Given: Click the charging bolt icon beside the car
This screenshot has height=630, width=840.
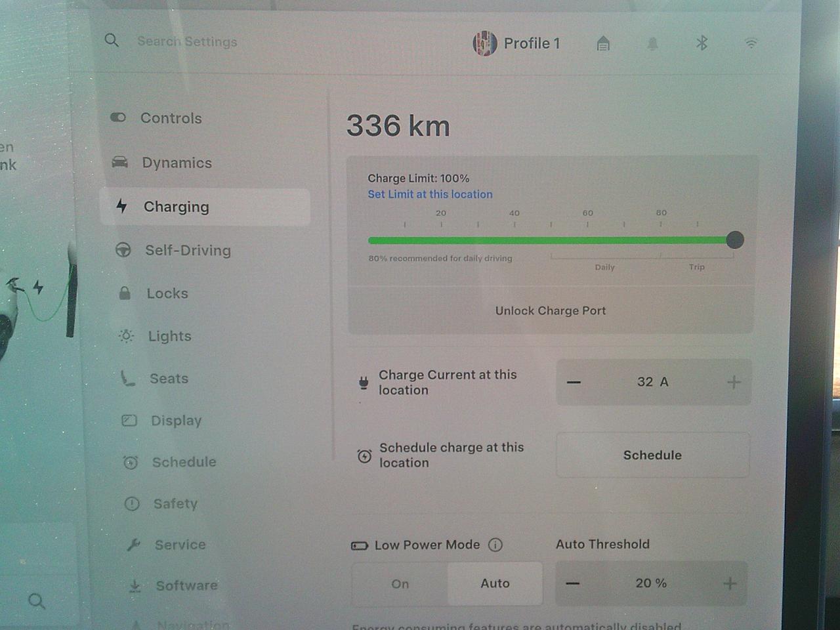Looking at the screenshot, I should click(x=39, y=287).
